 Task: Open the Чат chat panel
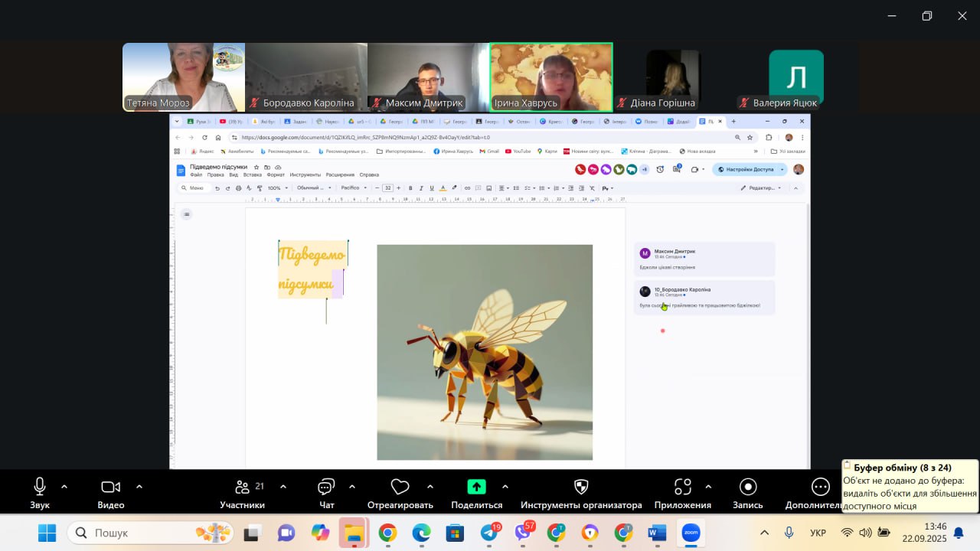[x=326, y=487]
